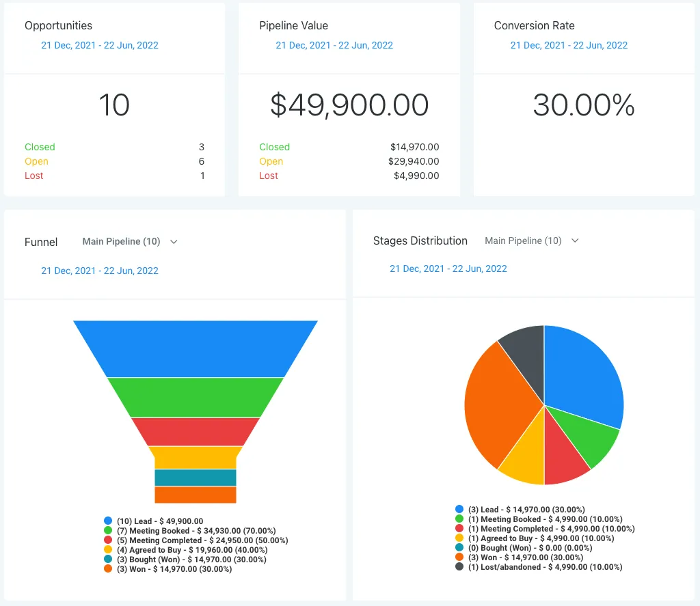Expand Stages Distribution pipeline chevron arrow
Screen dimensions: 700x606
[x=575, y=240]
